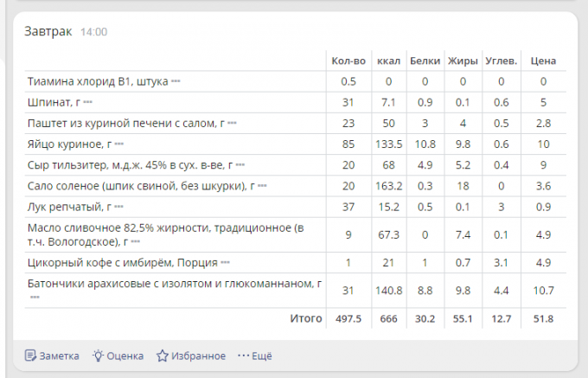Open options dots next to Шпинат
588x378 pixels.
[x=87, y=103]
